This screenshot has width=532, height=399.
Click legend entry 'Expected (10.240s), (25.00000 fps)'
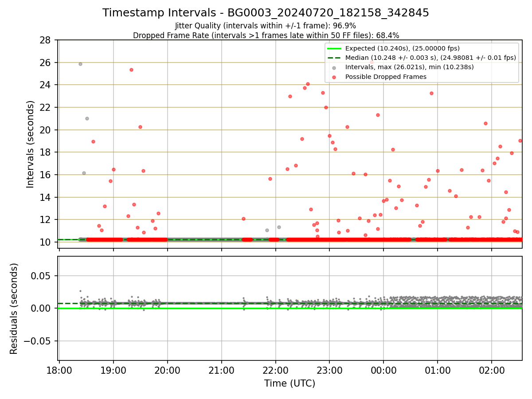click(402, 48)
